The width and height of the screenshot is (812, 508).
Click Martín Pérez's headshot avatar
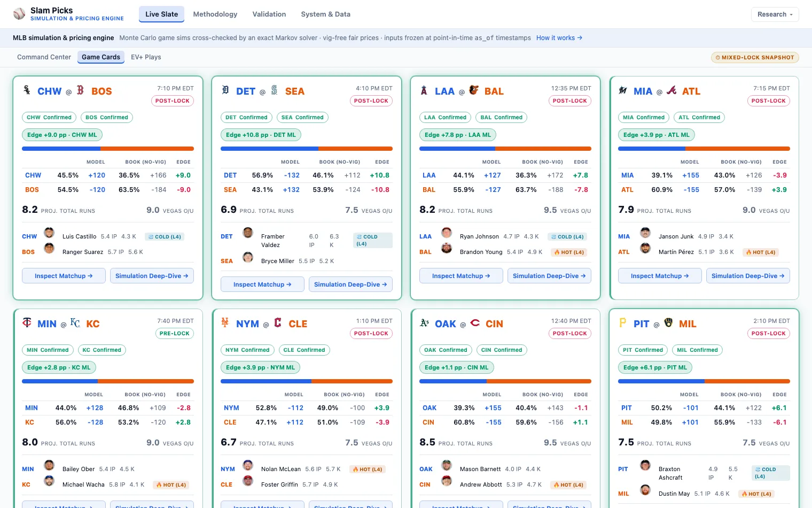pos(645,248)
